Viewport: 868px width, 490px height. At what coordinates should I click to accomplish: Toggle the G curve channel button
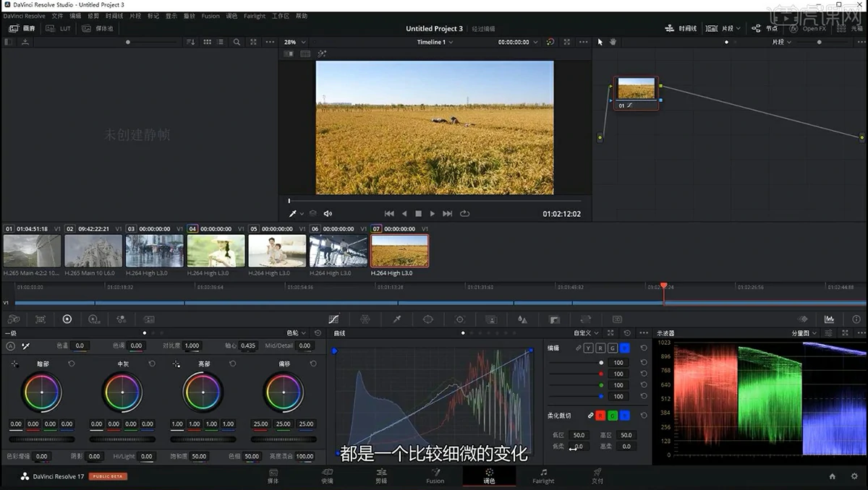(613, 348)
